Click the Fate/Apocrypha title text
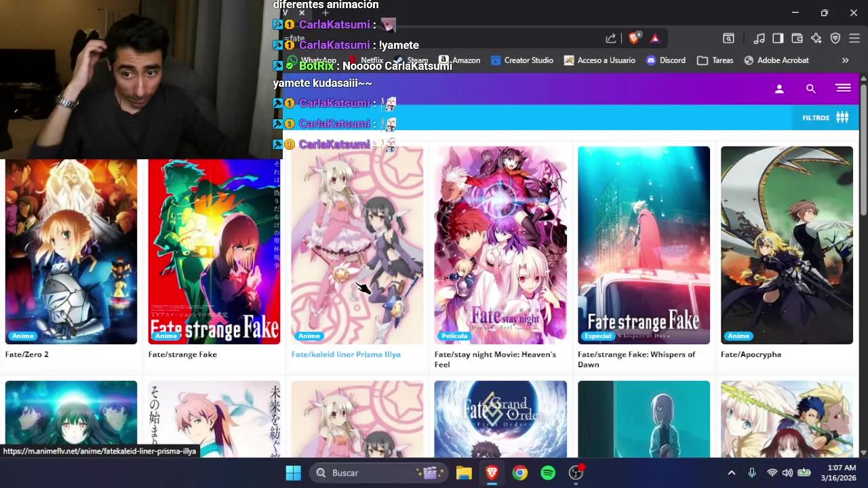Screen dimensions: 868x488 (x=751, y=354)
